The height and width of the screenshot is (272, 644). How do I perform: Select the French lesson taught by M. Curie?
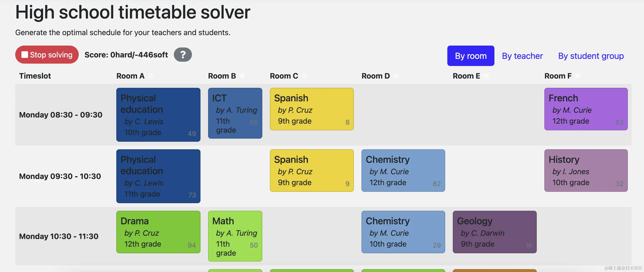coord(586,109)
